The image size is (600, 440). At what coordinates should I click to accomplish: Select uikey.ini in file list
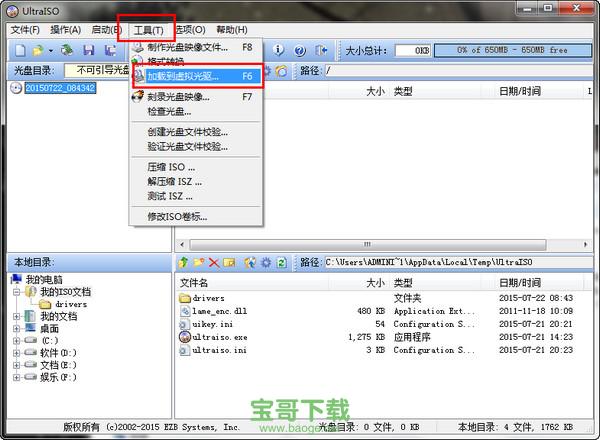212,324
